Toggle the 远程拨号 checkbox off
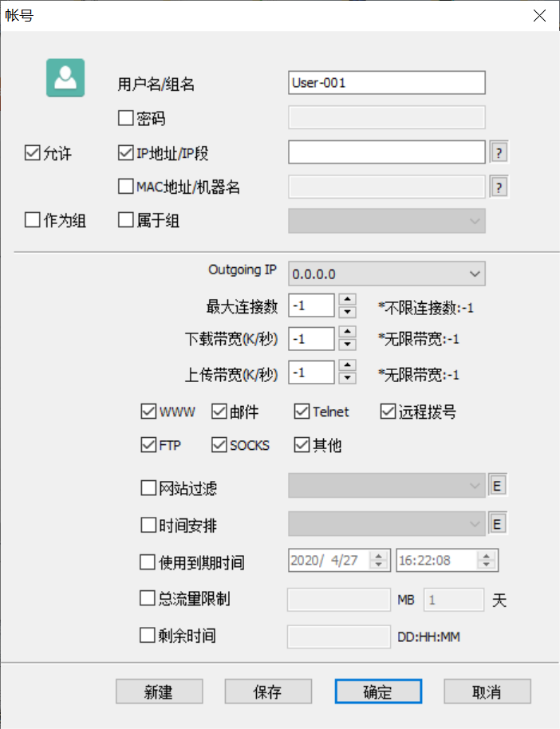560x729 pixels. pyautogui.click(x=387, y=411)
